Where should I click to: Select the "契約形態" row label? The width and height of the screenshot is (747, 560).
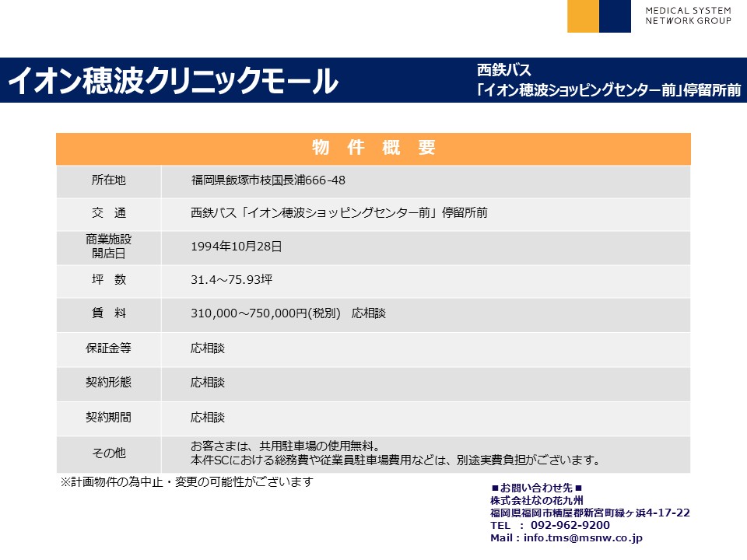(x=109, y=383)
